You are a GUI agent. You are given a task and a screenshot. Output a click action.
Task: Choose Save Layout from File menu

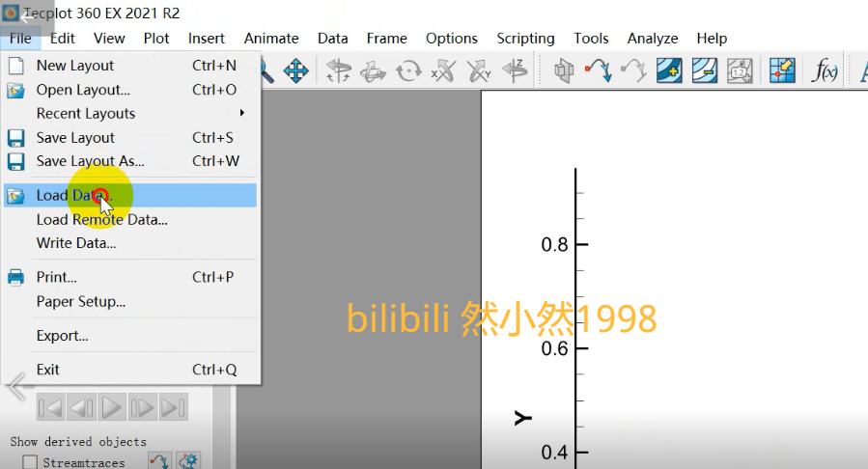pyautogui.click(x=130, y=138)
